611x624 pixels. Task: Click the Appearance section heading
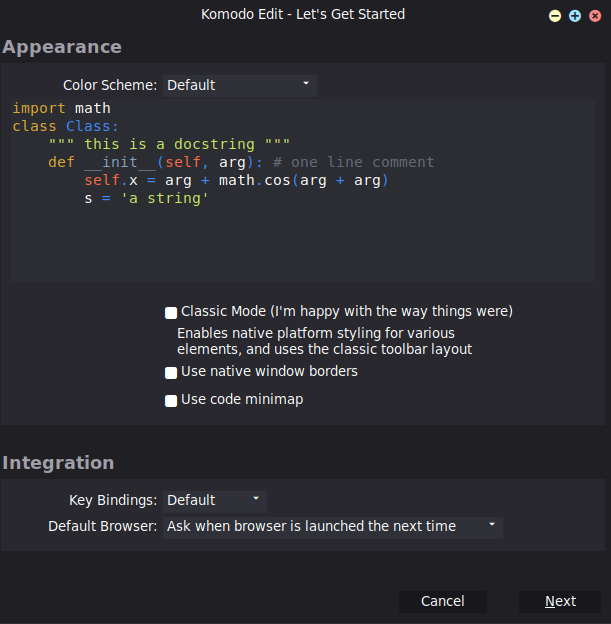(x=62, y=47)
